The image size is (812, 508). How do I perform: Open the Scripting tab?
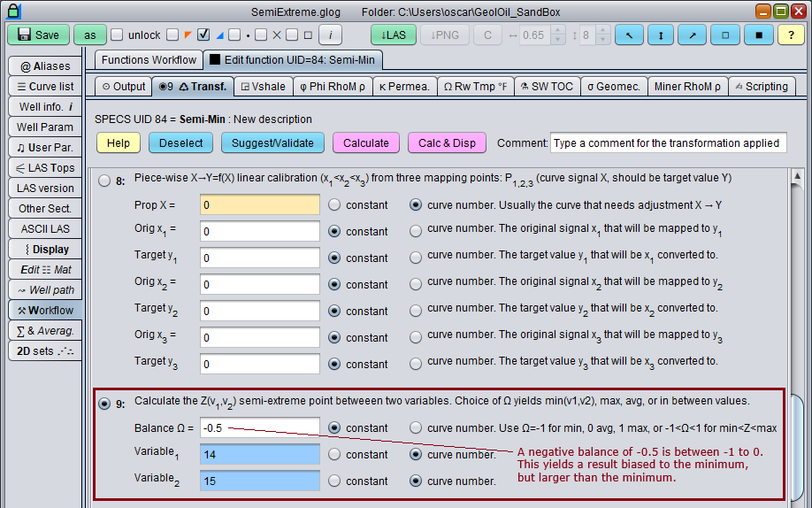(762, 87)
